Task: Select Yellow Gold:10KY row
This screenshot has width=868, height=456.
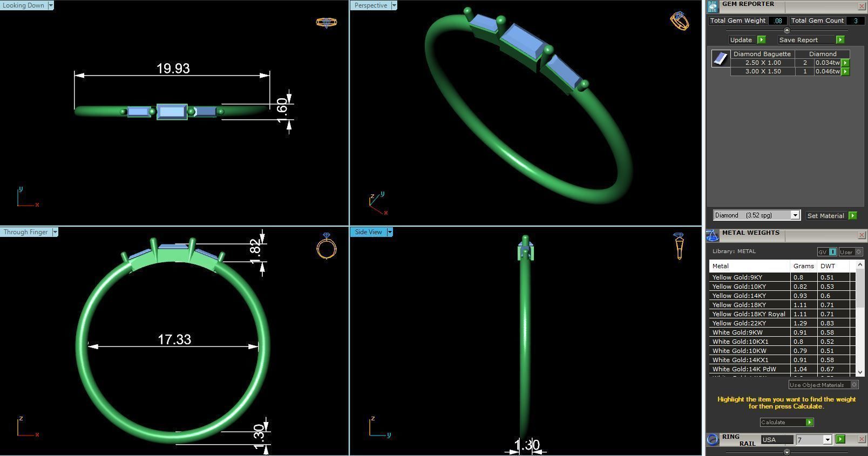Action: [x=782, y=287]
